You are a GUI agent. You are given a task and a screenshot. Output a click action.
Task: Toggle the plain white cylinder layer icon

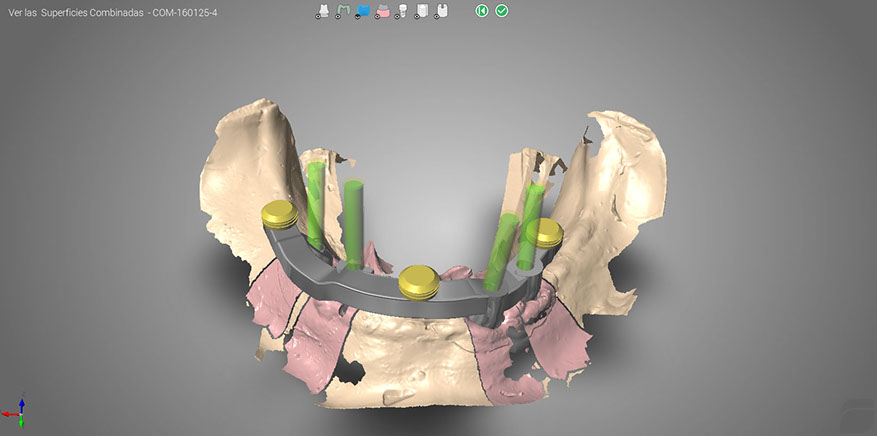pos(422,11)
